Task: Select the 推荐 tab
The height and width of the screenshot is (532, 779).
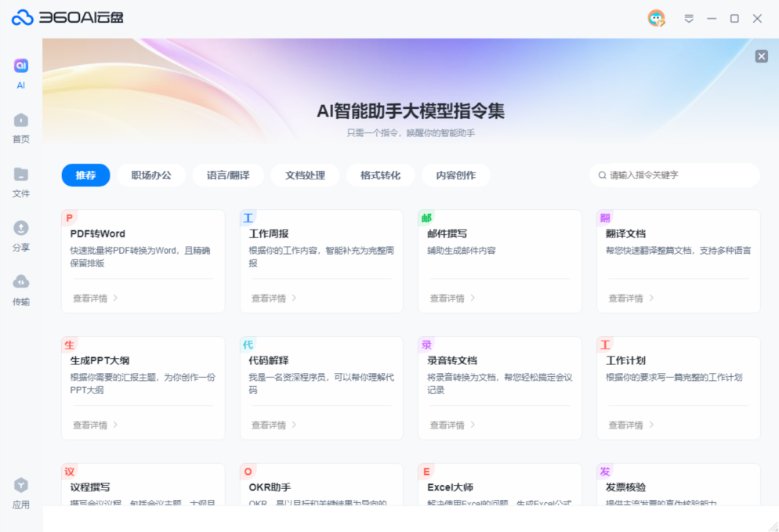Action: click(x=86, y=176)
